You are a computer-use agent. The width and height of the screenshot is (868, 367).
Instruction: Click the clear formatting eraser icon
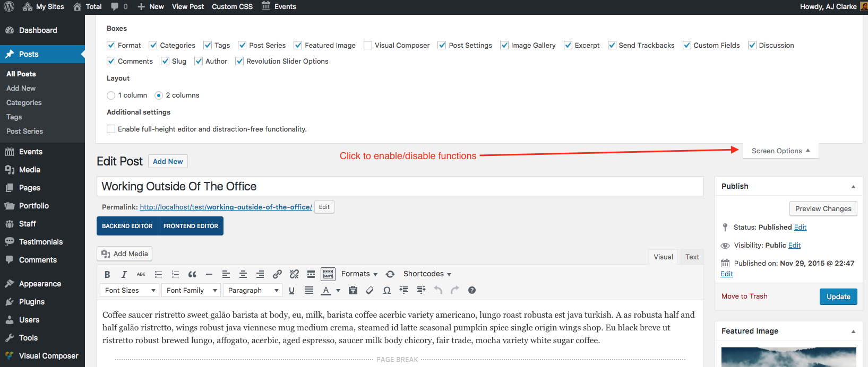370,290
